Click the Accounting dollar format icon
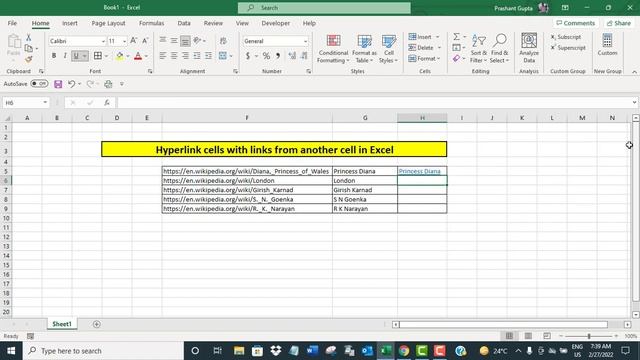Screen dimensions: 640x360 pyautogui.click(x=248, y=56)
